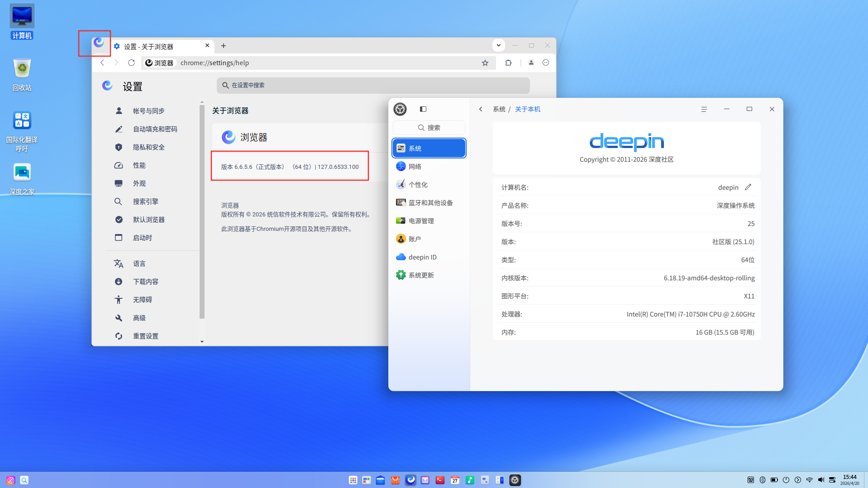Click the bookmark star in the address bar

coord(485,62)
